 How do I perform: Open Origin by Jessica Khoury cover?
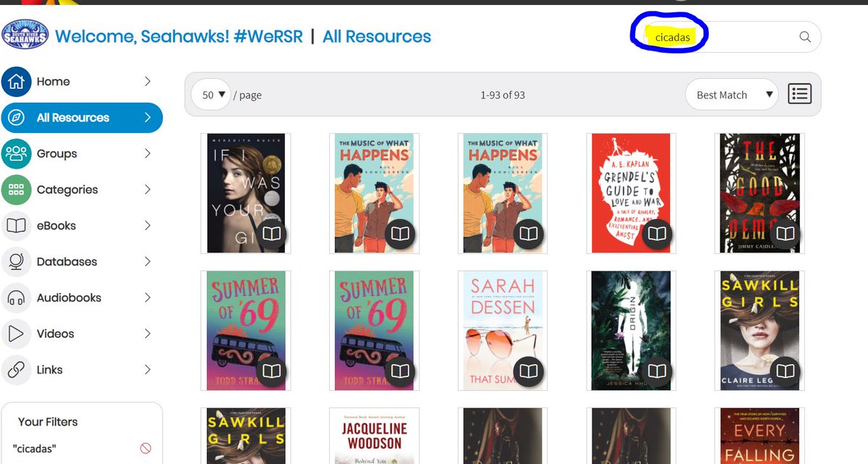point(631,331)
